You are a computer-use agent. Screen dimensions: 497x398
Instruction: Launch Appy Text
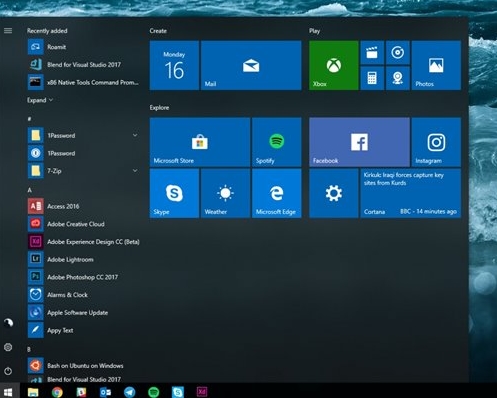pos(83,330)
